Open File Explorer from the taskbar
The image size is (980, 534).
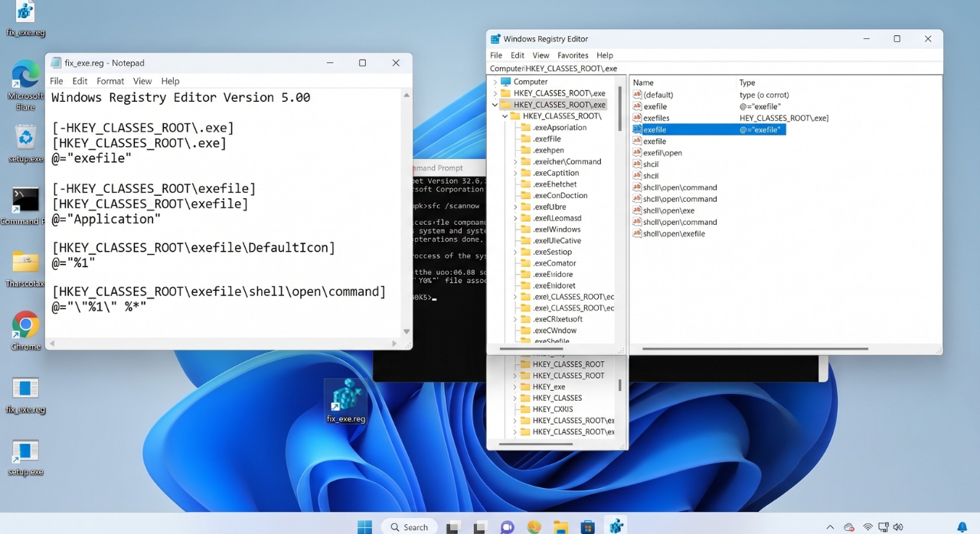pyautogui.click(x=561, y=526)
